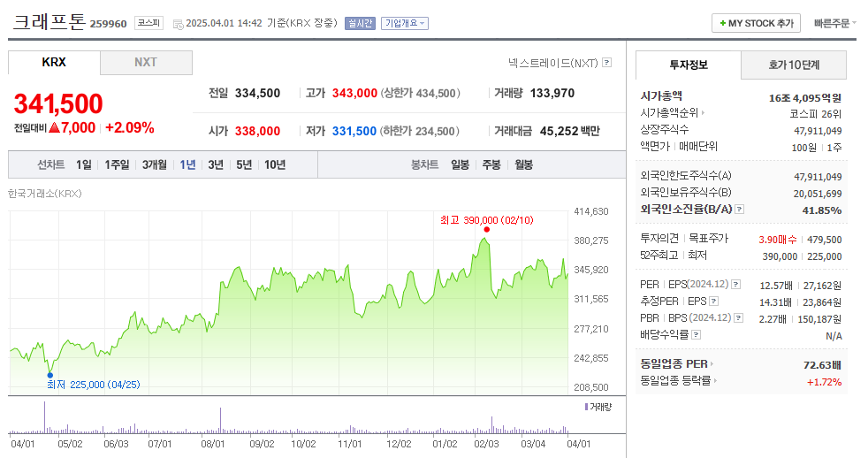Select 5년 line chart period
This screenshot has width=868, height=458.
(x=244, y=165)
